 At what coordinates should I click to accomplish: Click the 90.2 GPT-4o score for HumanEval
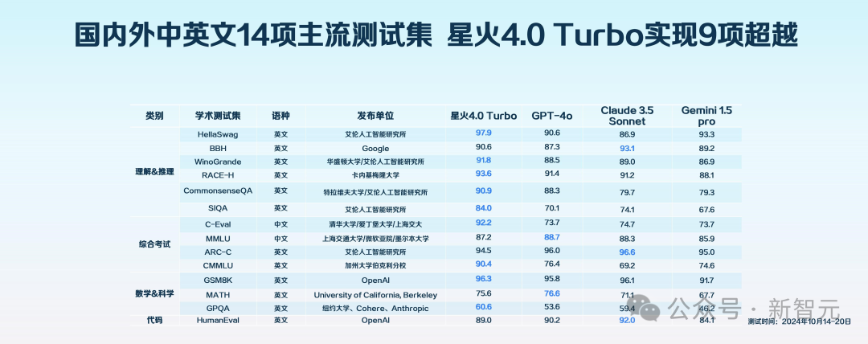click(x=552, y=320)
